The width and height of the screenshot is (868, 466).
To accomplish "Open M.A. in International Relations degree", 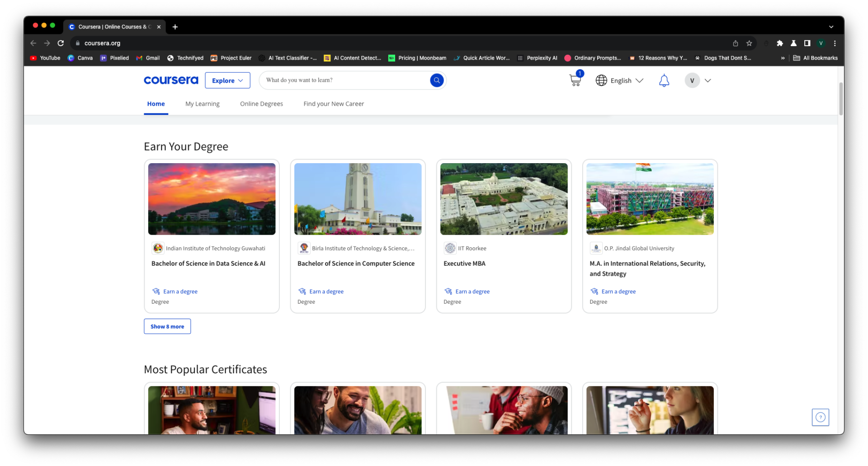I will click(647, 268).
